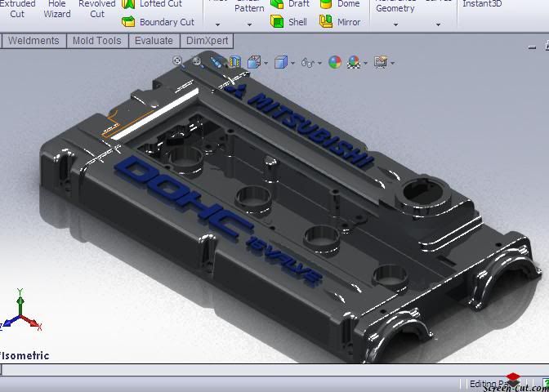Viewport: 549px width, 392px height.
Task: Expand the Curves dropdown arrow
Action: (438, 24)
